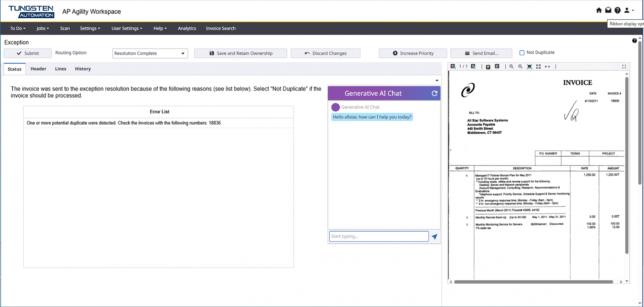Open the Routing Option dropdown

tap(150, 53)
